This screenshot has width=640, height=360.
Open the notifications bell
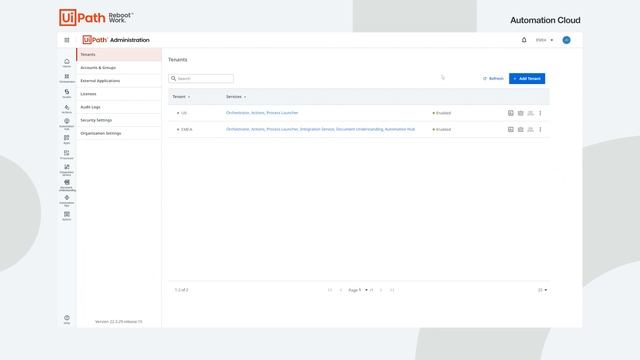coord(524,40)
